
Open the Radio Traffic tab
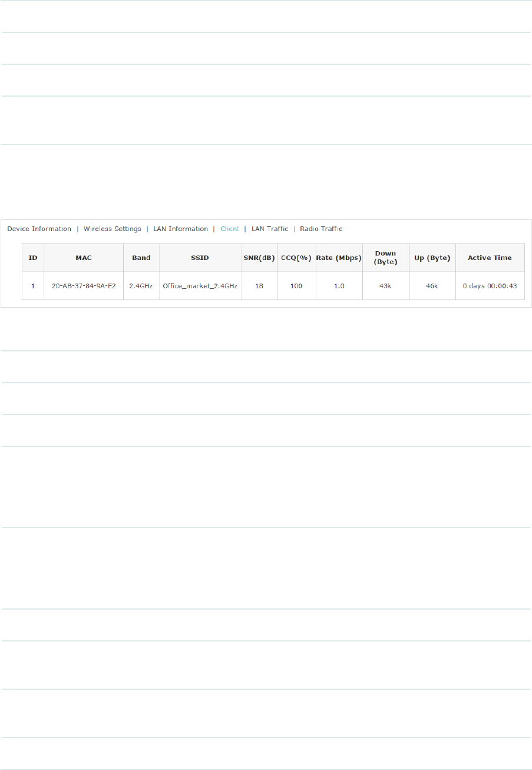coord(321,229)
